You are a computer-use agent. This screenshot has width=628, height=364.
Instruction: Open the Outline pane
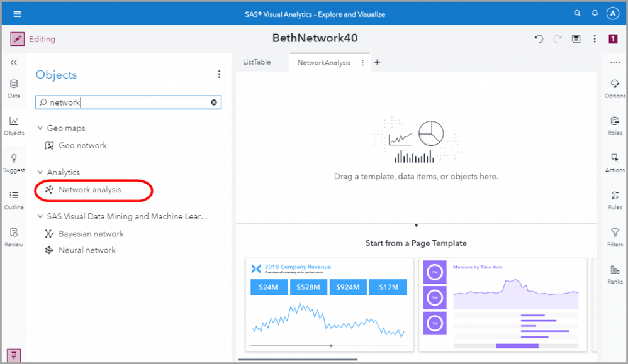(x=14, y=200)
